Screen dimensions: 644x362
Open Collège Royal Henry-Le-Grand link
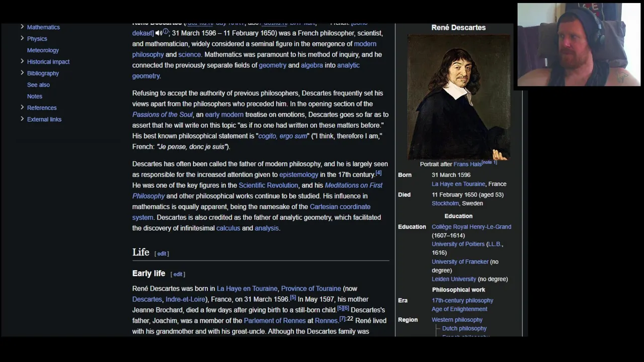pyautogui.click(x=471, y=227)
